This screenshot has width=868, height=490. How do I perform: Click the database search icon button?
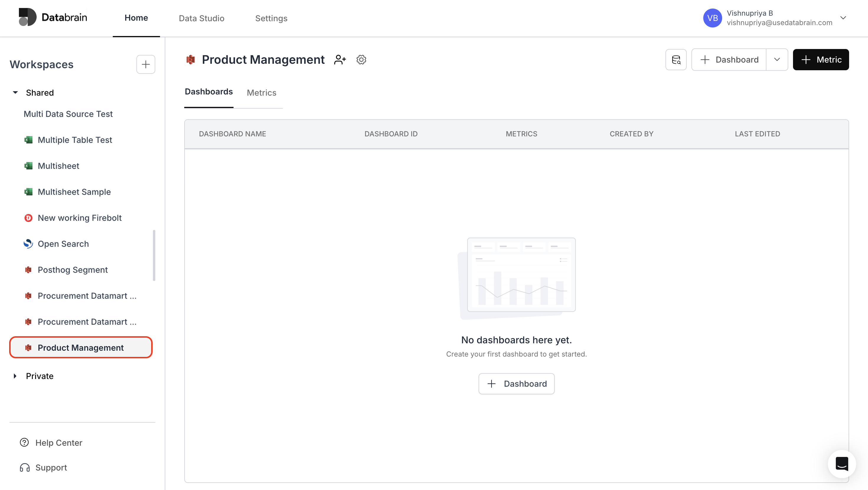[x=676, y=60]
